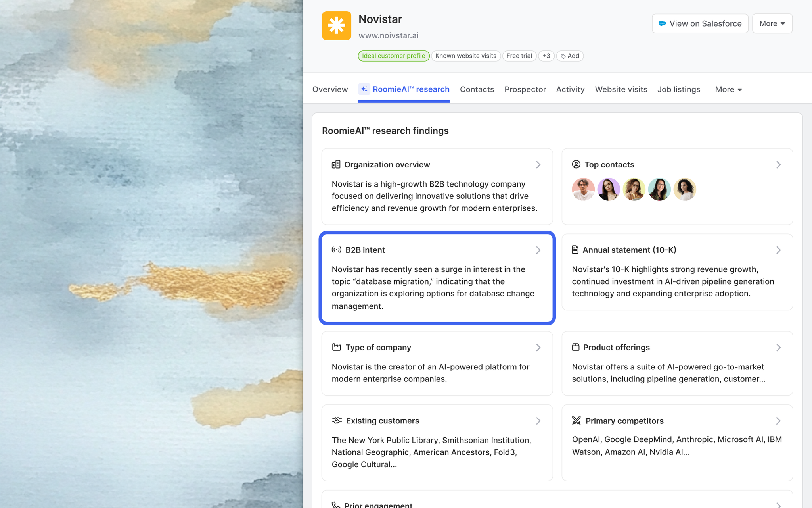Click the Novistar orange asterisk logo
This screenshot has width=812, height=508.
point(336,26)
